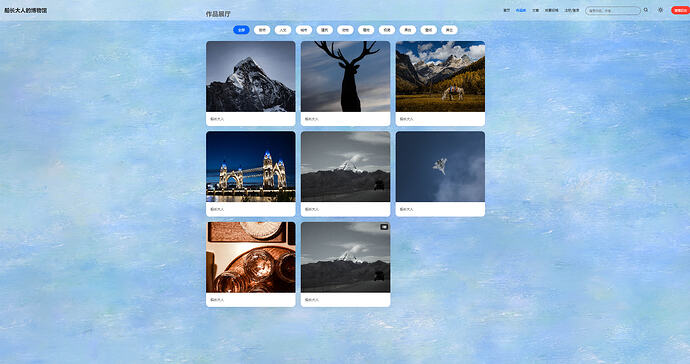Toggle the sun theme icon in header

(x=660, y=10)
